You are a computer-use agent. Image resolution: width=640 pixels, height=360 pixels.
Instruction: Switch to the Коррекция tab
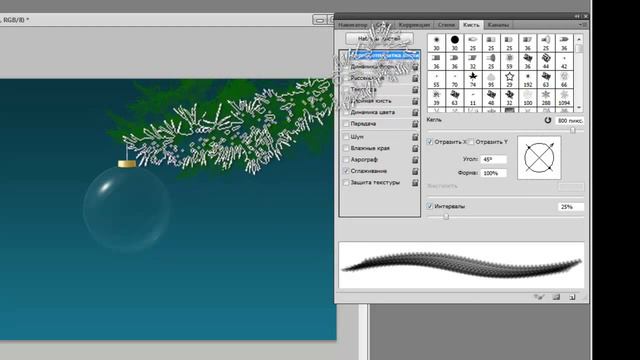tap(414, 25)
